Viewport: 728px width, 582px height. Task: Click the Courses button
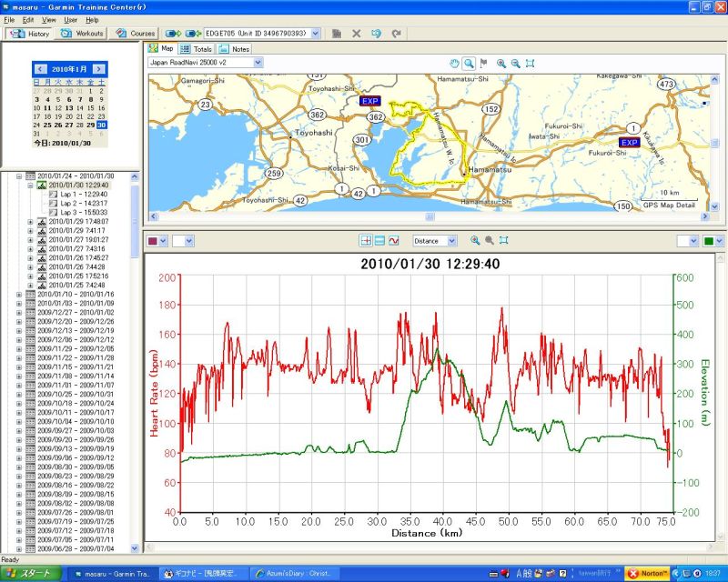[x=135, y=34]
